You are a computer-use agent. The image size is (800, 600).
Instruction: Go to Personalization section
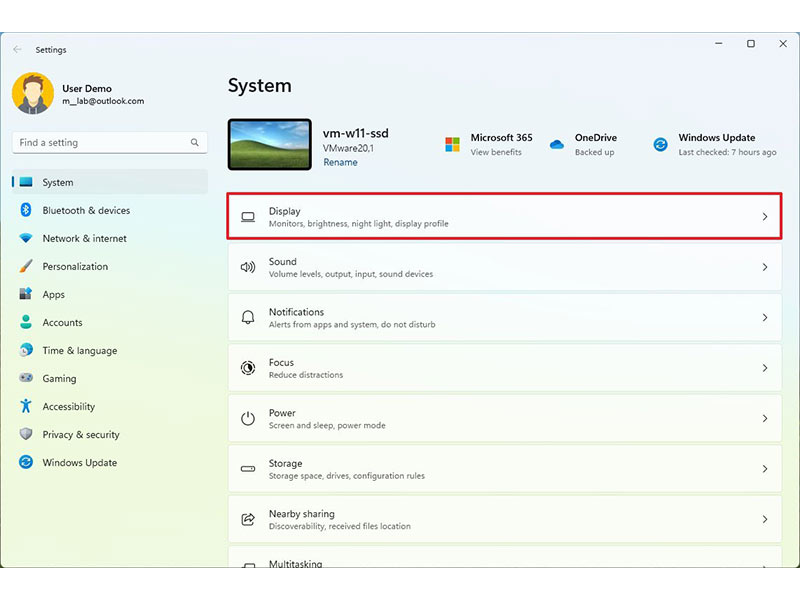tap(110, 266)
